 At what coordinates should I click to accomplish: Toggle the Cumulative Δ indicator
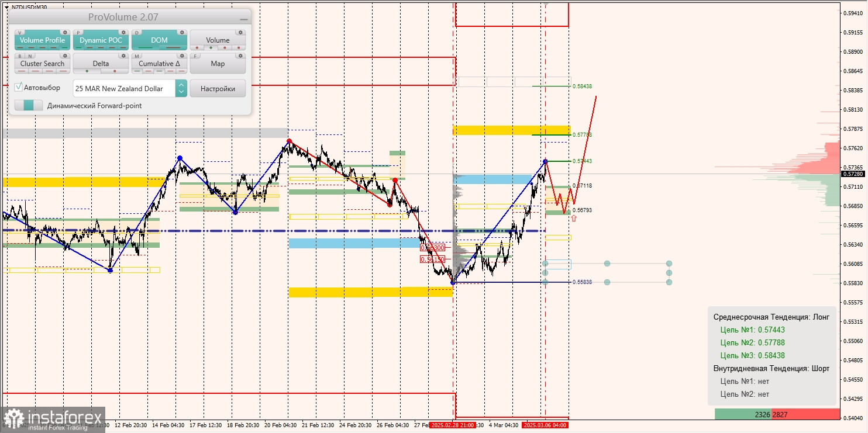(x=159, y=64)
